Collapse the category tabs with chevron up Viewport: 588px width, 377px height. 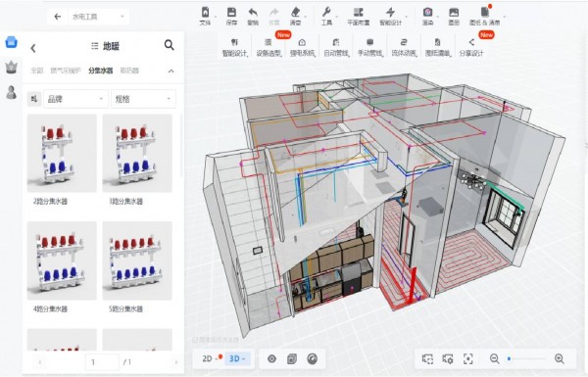[171, 71]
